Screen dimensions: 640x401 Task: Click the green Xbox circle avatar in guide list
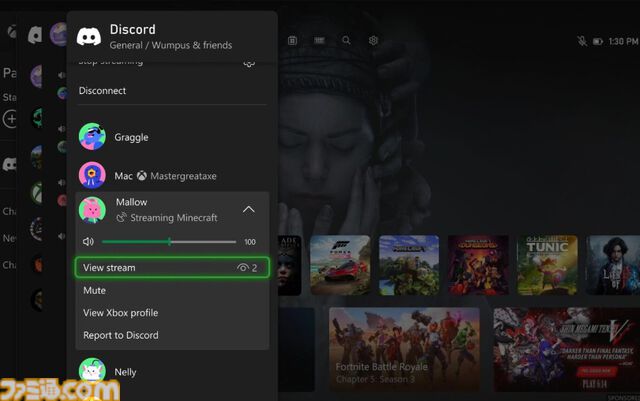click(x=37, y=193)
